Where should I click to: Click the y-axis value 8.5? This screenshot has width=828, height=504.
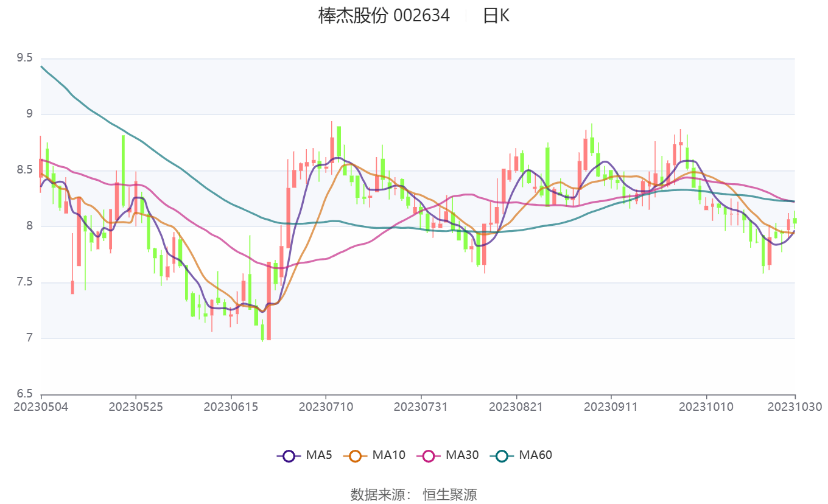[25, 170]
